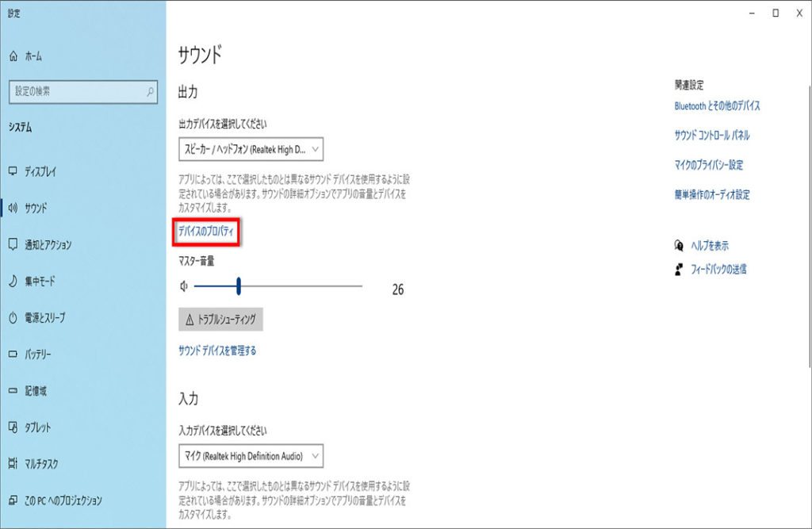Click the troubleshooting button
Screen dimensions: 812x529
pyautogui.click(x=221, y=320)
